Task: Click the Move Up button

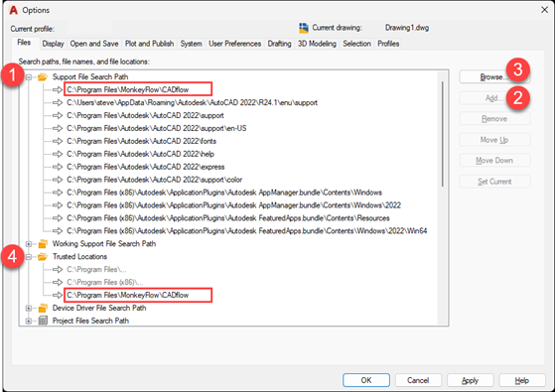Action: coord(494,140)
